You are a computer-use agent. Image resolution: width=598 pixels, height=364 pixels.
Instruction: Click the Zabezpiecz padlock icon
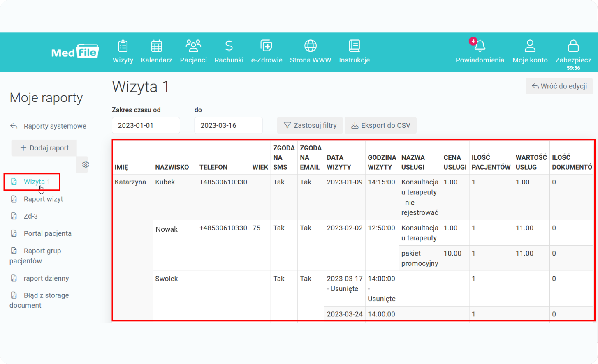(573, 46)
